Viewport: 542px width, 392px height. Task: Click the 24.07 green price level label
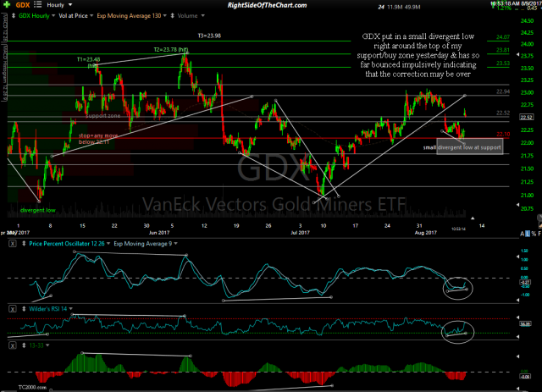(503, 37)
